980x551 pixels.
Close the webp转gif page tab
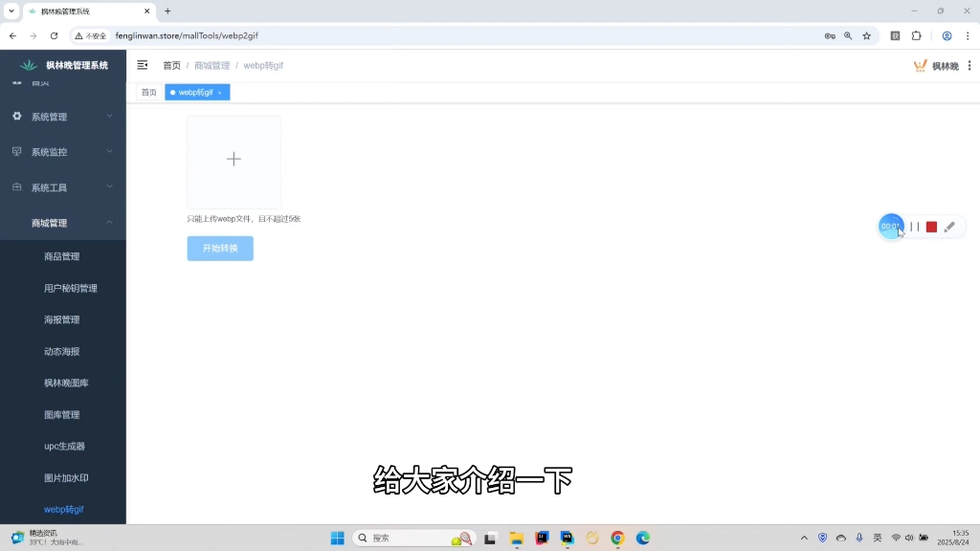(220, 93)
